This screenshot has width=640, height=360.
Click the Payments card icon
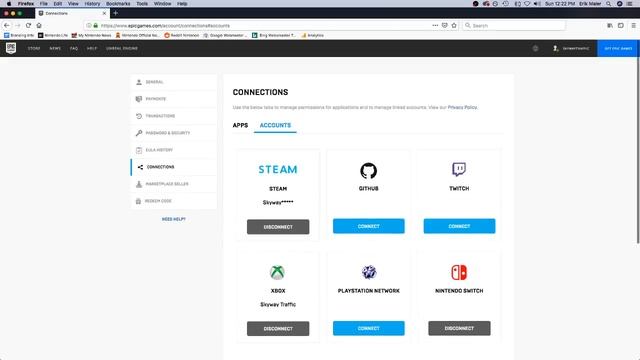139,99
